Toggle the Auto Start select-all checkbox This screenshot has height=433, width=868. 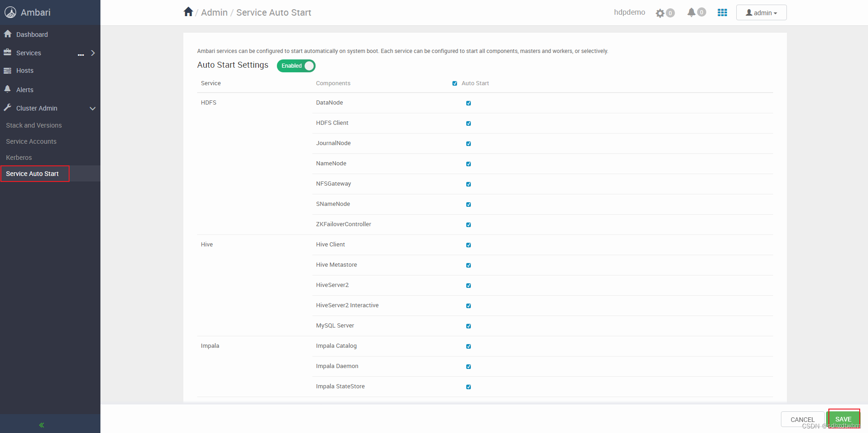point(455,83)
